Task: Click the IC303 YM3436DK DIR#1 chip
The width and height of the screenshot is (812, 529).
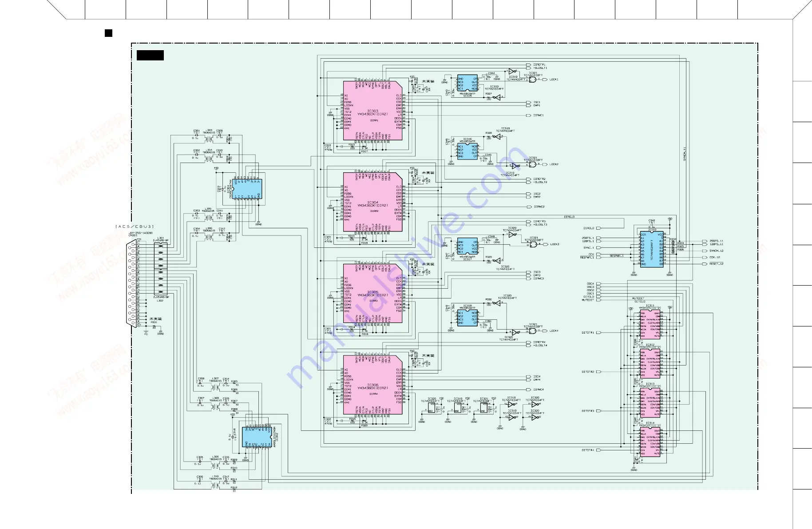Action: pos(373,111)
